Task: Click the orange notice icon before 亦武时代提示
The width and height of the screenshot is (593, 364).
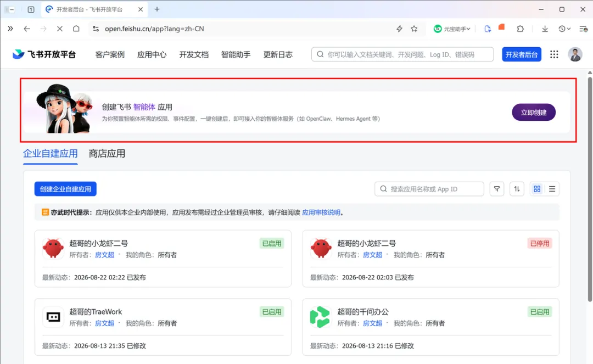Action: [45, 212]
